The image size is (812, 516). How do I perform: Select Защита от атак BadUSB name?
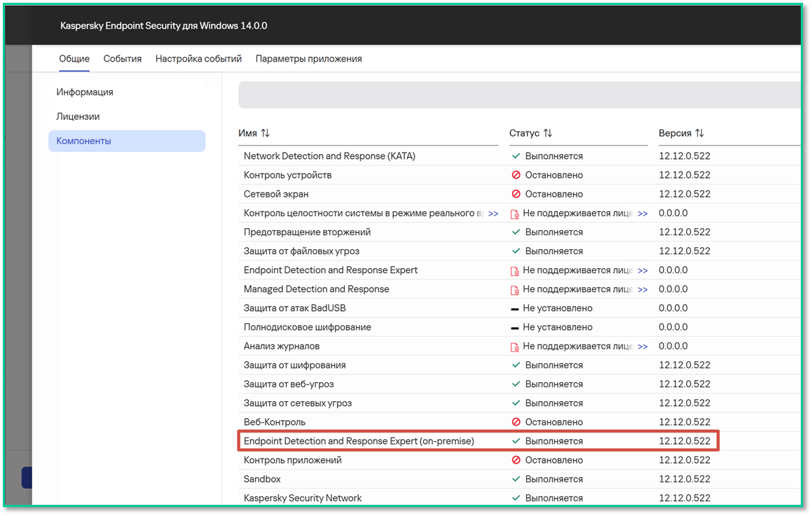295,309
